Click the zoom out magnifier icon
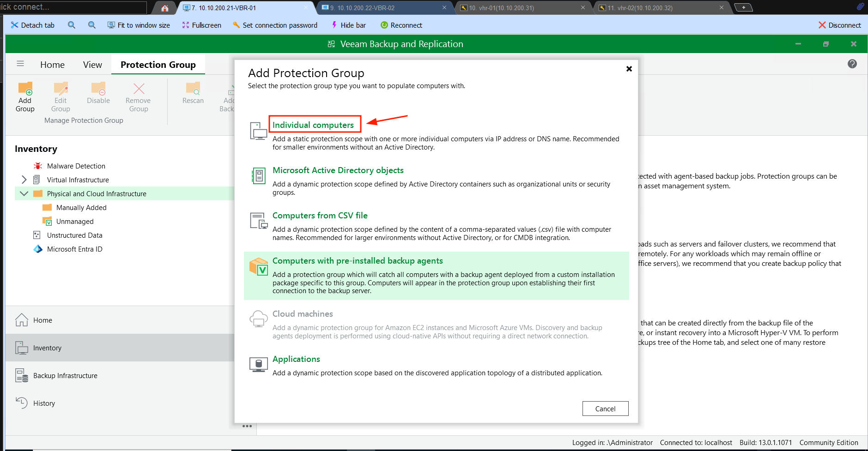The width and height of the screenshot is (868, 451). (x=92, y=25)
